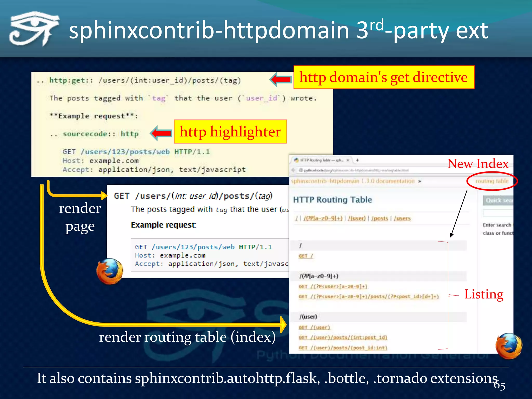
Task: Click the browser back arrow button
Action: point(293,170)
